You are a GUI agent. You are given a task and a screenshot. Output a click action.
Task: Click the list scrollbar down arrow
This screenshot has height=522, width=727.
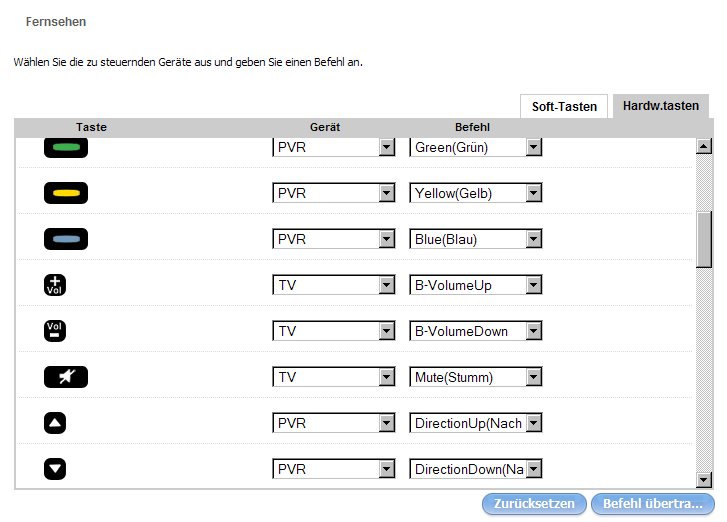(x=703, y=480)
